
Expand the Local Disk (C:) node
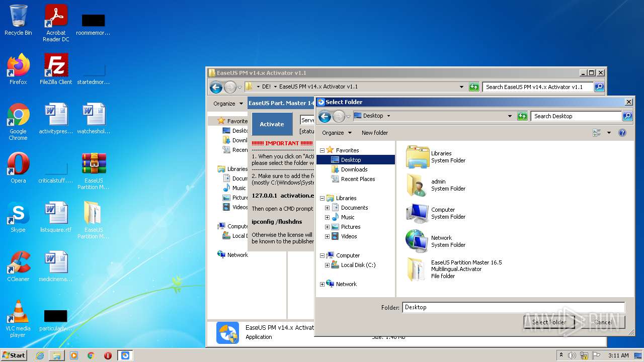coord(327,265)
